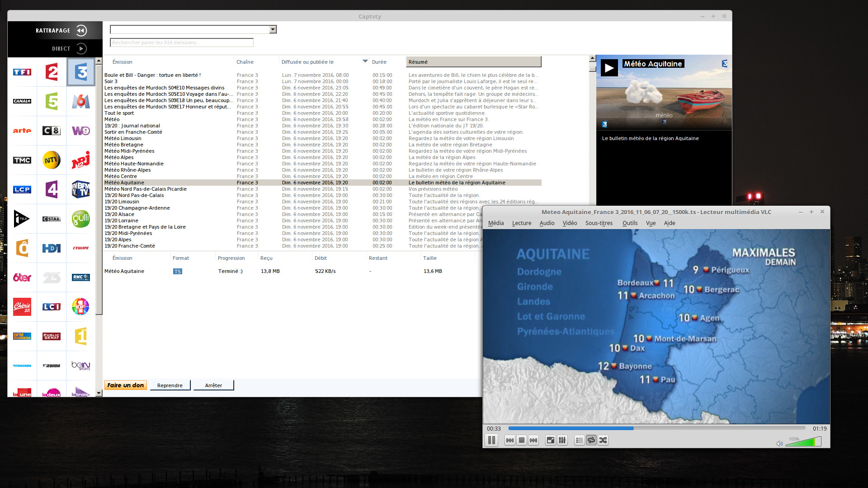This screenshot has width=868, height=488.
Task: Open the Outils menu in VLC
Action: pyautogui.click(x=629, y=223)
